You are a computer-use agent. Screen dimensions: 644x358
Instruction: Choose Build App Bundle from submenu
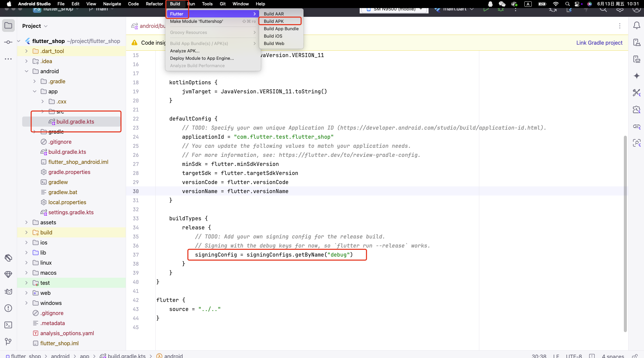[281, 29]
